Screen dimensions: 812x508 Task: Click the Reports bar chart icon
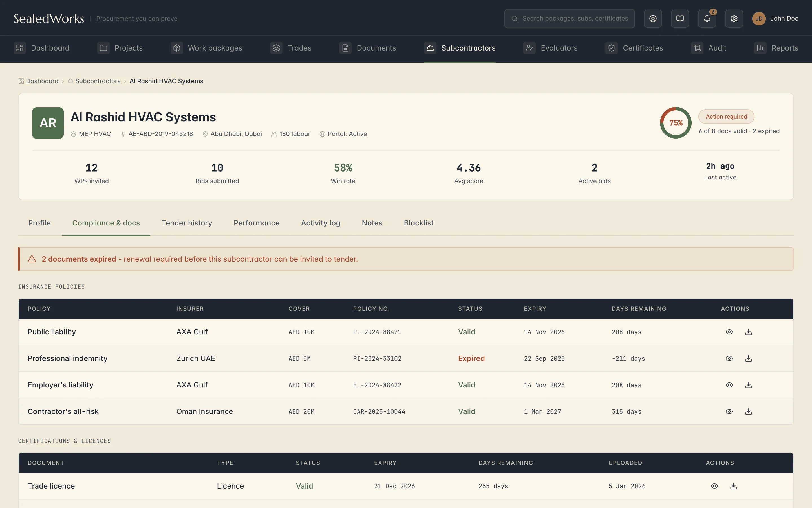point(760,48)
